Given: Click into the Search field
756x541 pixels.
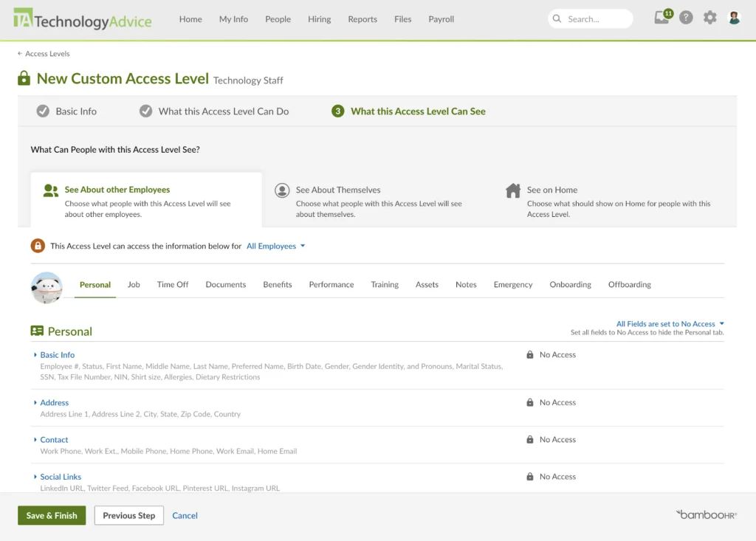Looking at the screenshot, I should coord(590,18).
